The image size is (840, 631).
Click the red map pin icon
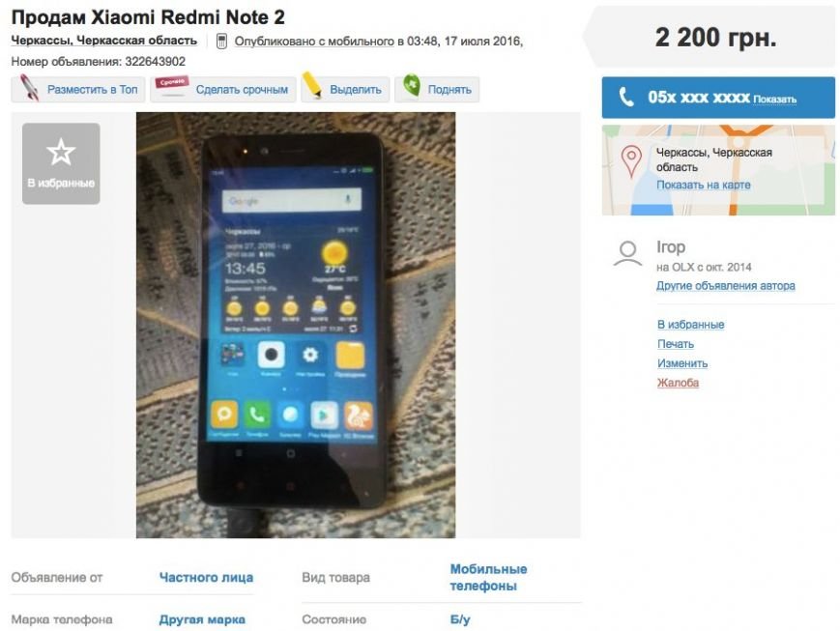pos(631,161)
